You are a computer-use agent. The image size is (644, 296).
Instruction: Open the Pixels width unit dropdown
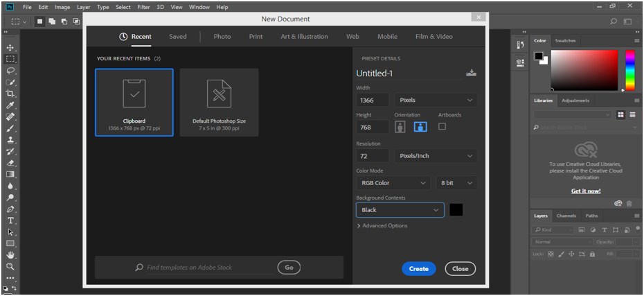[x=436, y=100]
